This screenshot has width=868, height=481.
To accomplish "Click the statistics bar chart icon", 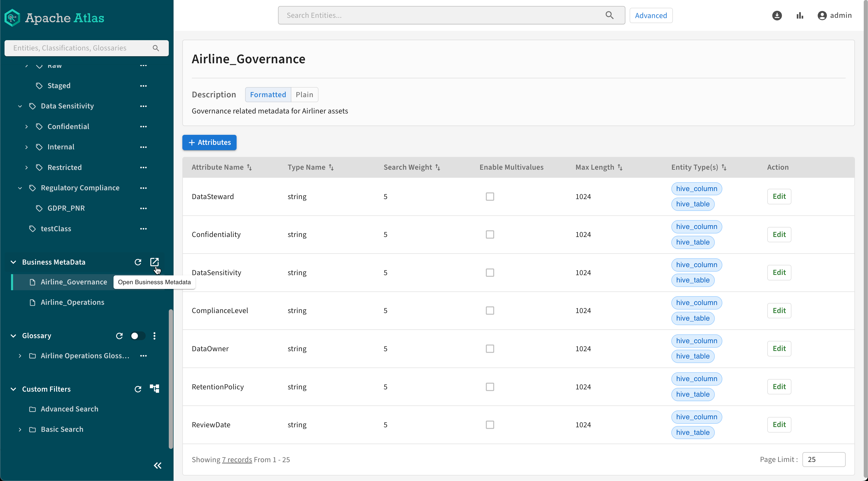I will click(x=800, y=16).
